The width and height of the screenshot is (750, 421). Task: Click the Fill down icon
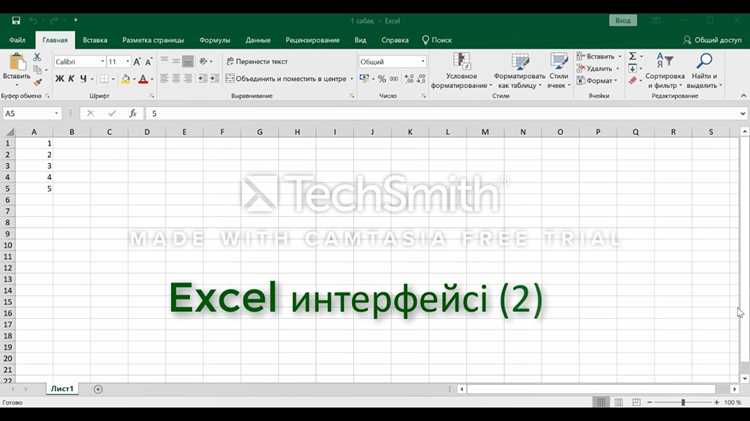tap(632, 68)
